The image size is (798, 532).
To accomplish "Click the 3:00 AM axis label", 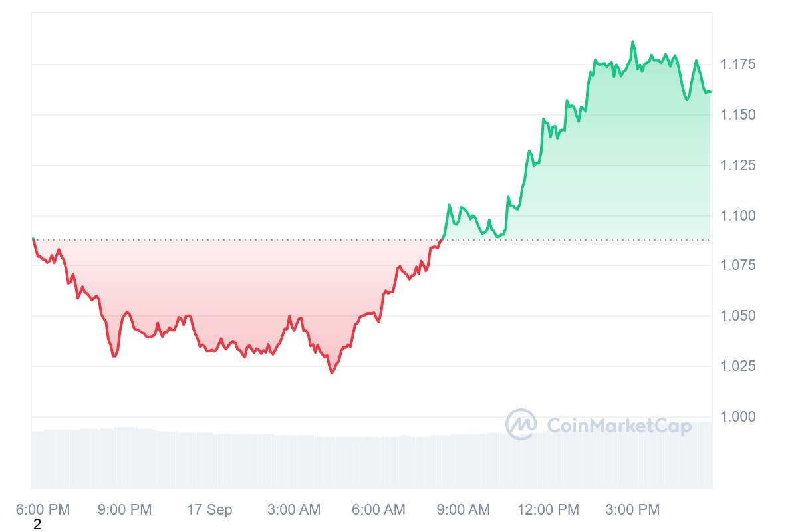I will [x=293, y=510].
